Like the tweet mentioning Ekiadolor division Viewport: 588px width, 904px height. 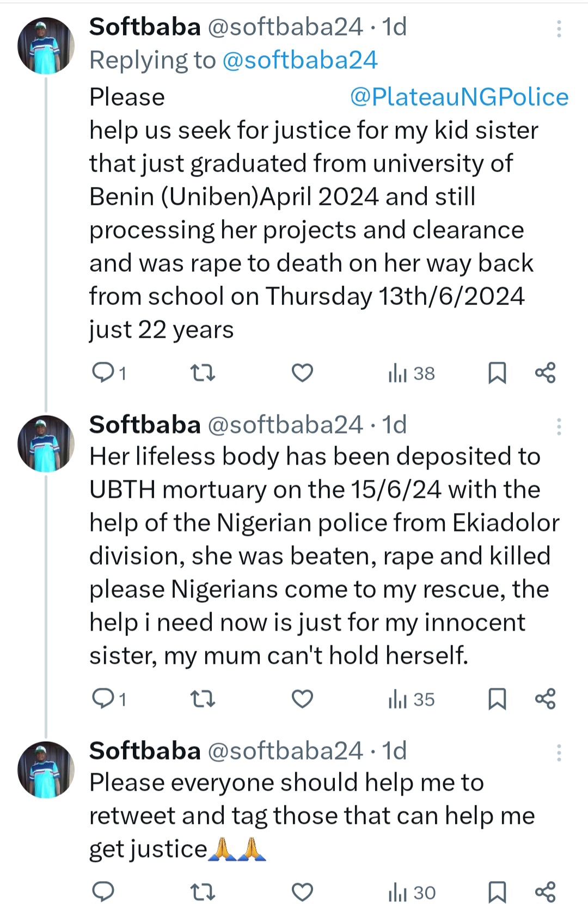(302, 699)
